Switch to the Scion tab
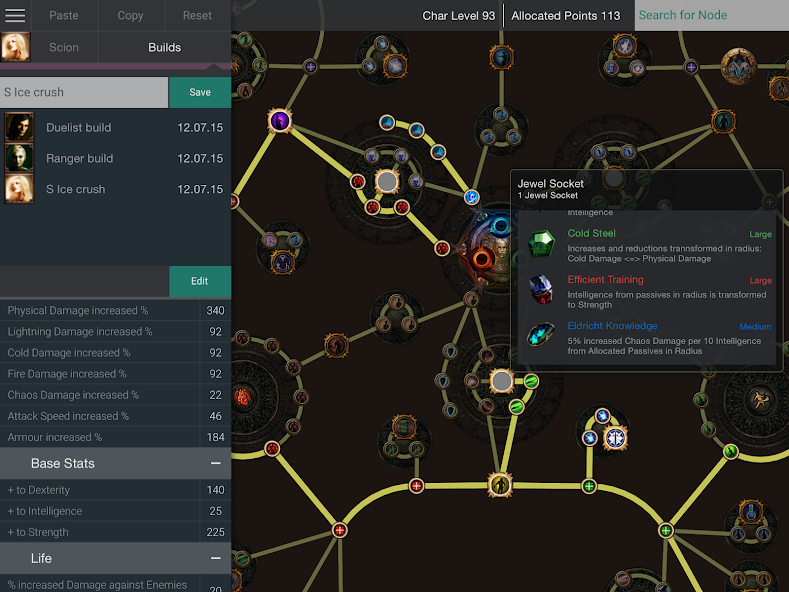Image resolution: width=789 pixels, height=592 pixels. point(64,47)
